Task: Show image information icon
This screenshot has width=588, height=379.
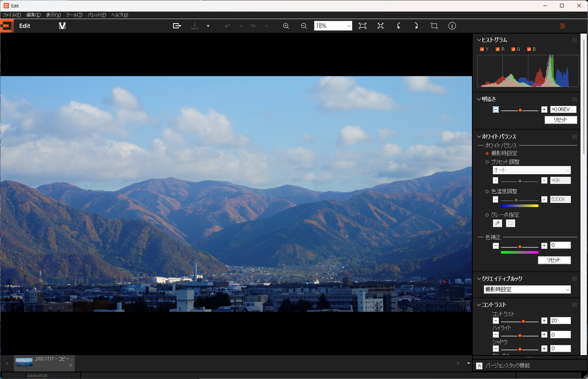Action: pos(452,26)
